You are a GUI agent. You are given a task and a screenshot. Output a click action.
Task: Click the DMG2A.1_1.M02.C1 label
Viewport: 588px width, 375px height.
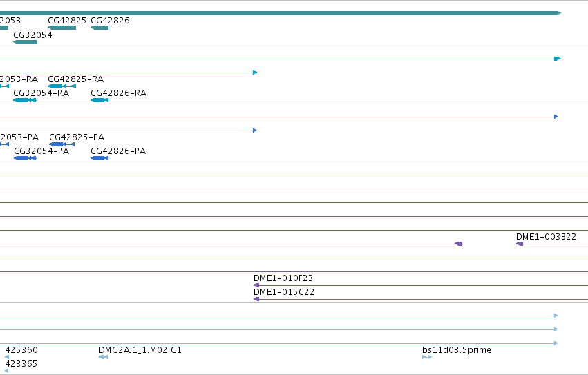click(140, 350)
